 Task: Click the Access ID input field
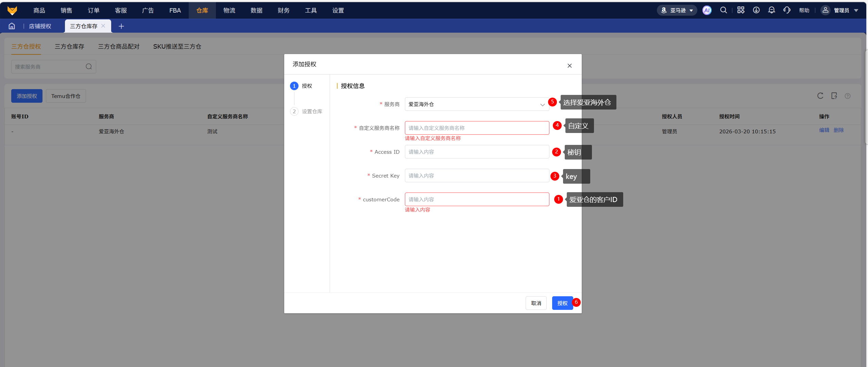477,152
